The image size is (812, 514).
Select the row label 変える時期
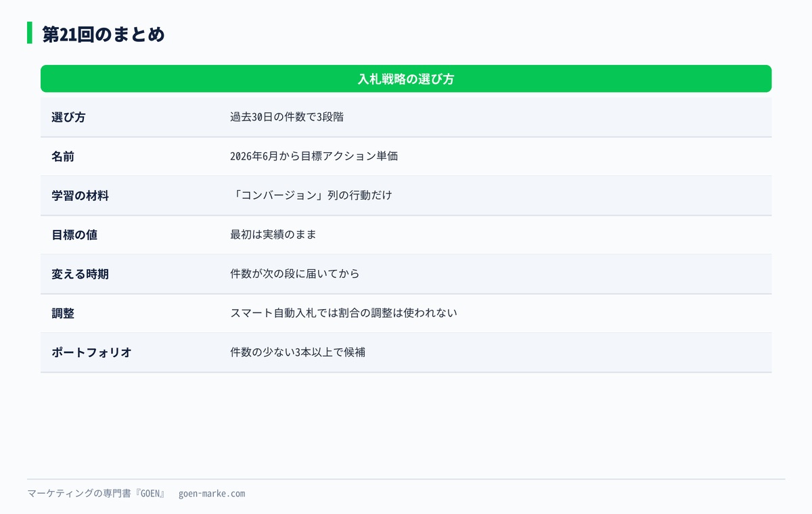click(x=80, y=274)
